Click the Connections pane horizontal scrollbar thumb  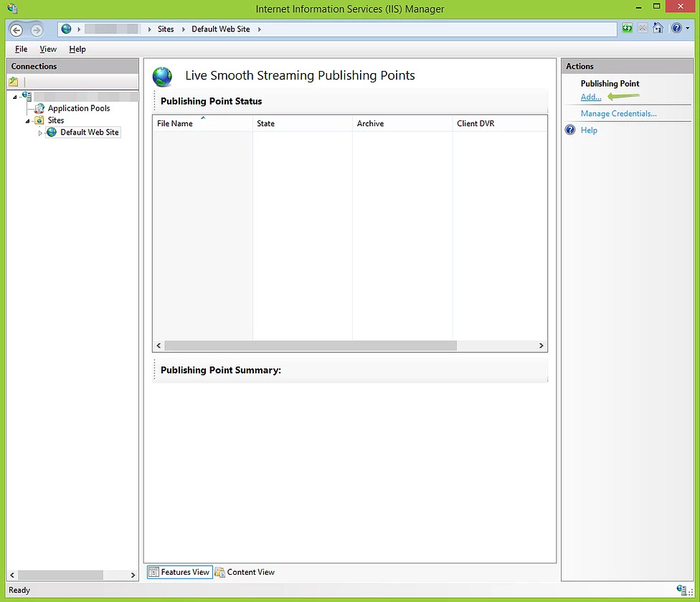pyautogui.click(x=60, y=575)
